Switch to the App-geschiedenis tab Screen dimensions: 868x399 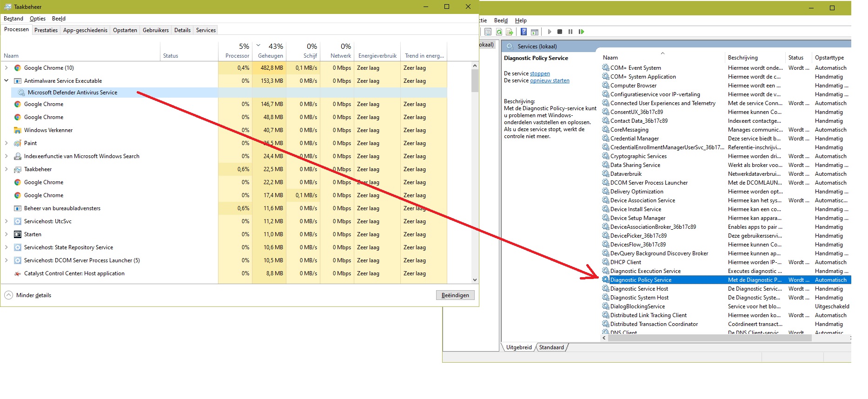(85, 30)
